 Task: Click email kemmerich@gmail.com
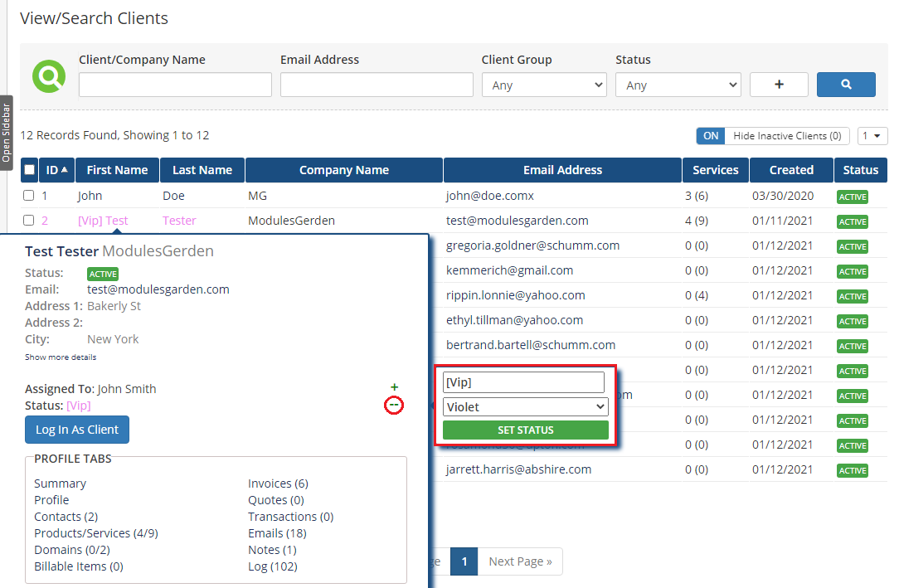[x=510, y=270]
